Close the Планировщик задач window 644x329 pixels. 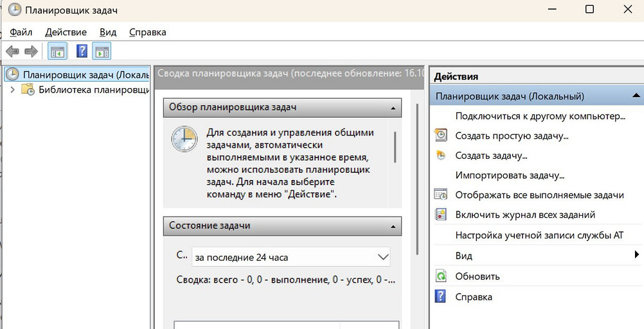[627, 10]
